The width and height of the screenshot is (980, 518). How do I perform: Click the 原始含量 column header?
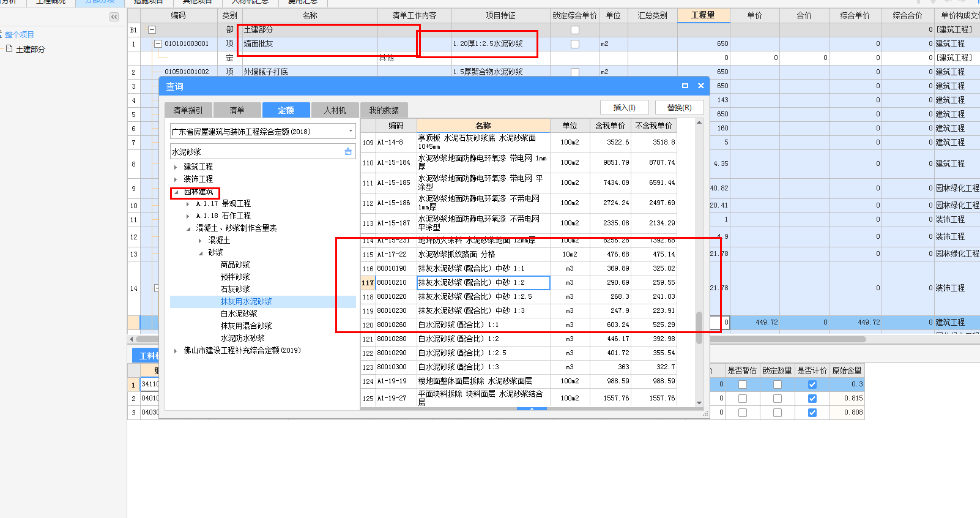click(x=847, y=370)
